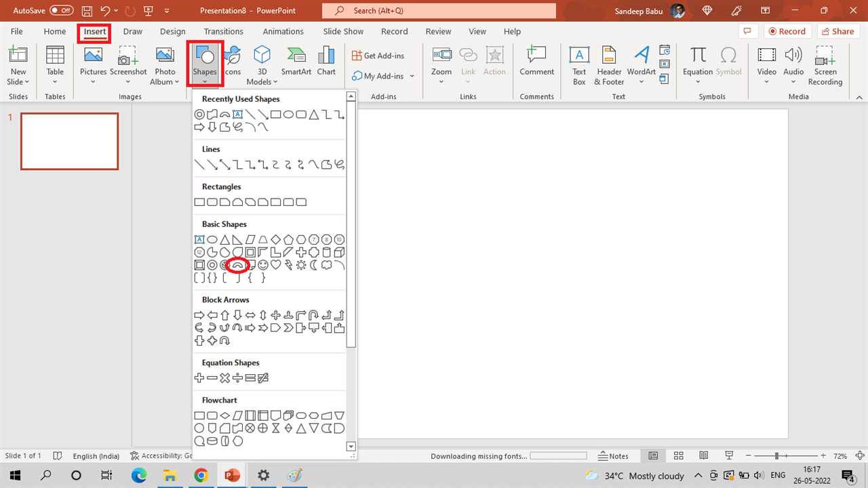Select the Block Arc shape circled in red
The width and height of the screenshot is (868, 488).
click(237, 265)
